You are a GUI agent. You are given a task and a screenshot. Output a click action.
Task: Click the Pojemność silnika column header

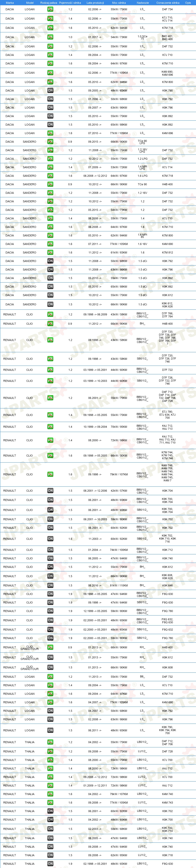[x=70, y=3]
